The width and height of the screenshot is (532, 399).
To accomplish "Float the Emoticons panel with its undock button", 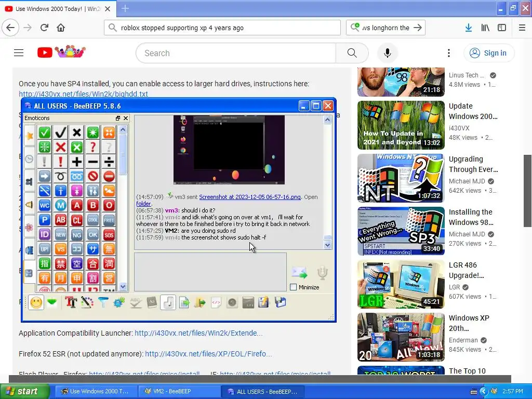I will click(118, 118).
